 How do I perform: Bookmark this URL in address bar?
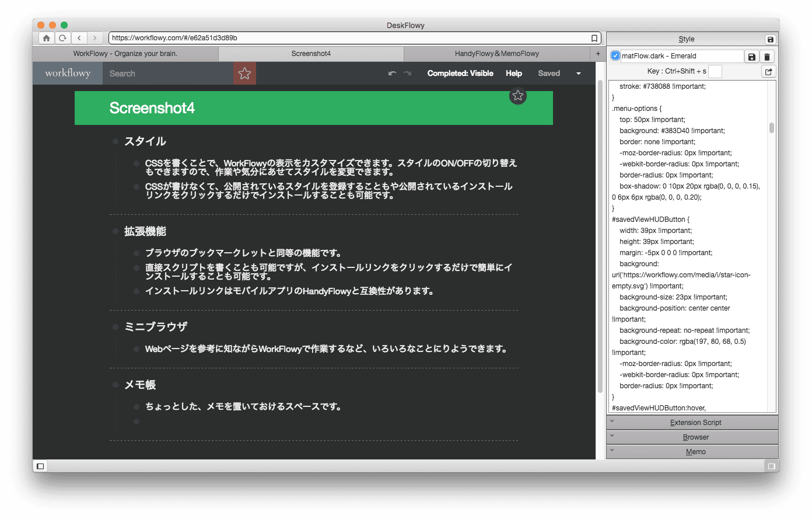click(x=594, y=38)
